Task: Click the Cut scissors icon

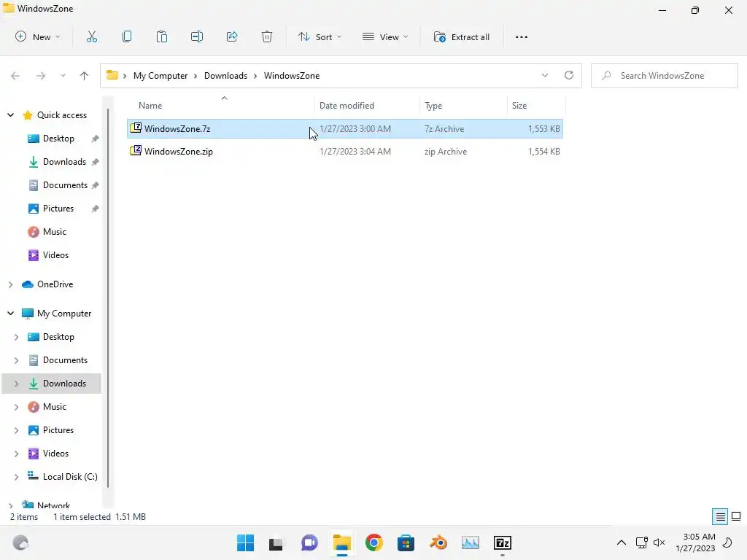Action: (91, 36)
